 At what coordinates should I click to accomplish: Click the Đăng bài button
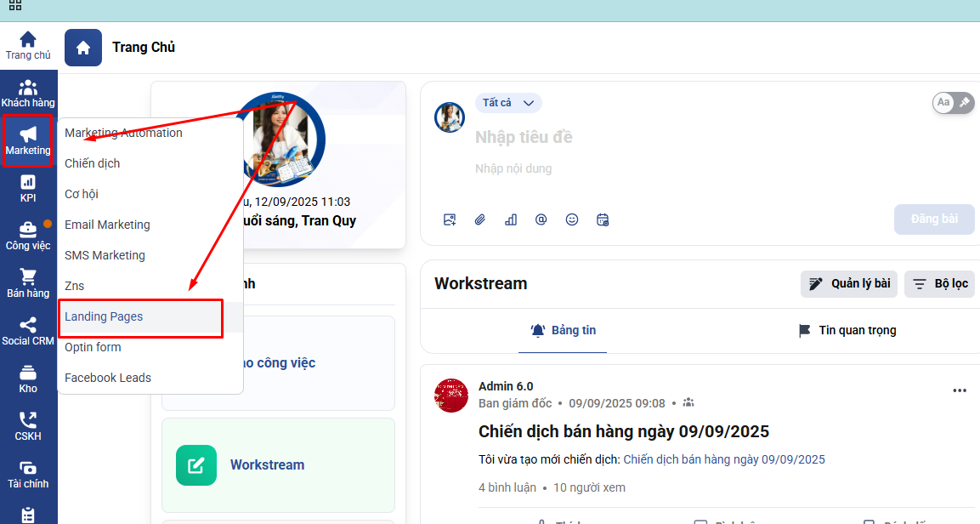coord(934,219)
